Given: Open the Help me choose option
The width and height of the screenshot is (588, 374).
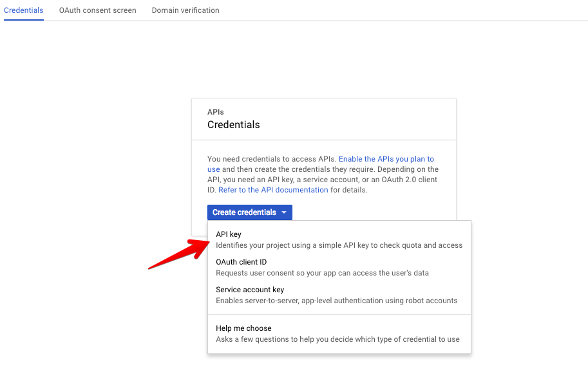Looking at the screenshot, I should [243, 328].
